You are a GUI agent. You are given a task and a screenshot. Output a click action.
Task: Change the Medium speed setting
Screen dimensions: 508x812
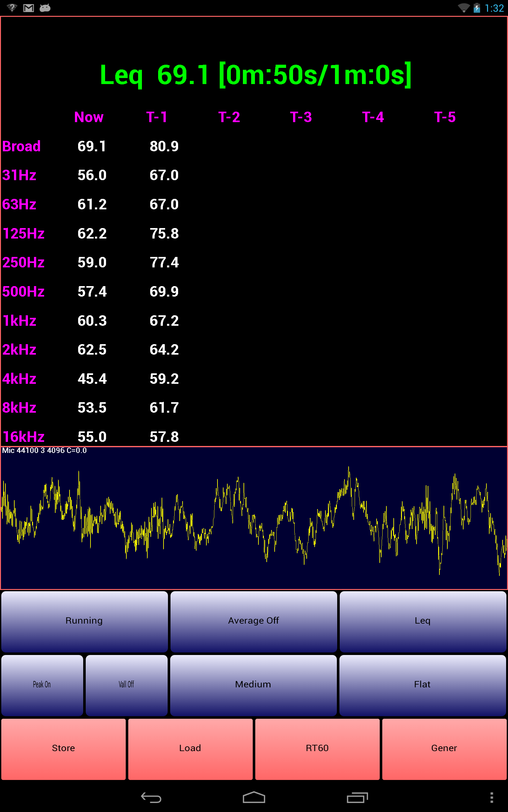253,685
